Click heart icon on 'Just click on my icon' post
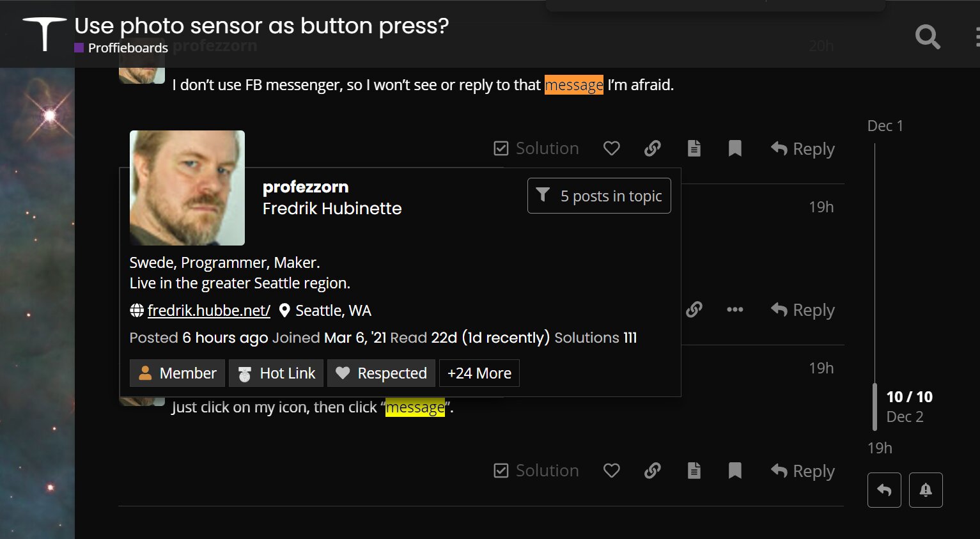 pos(611,471)
